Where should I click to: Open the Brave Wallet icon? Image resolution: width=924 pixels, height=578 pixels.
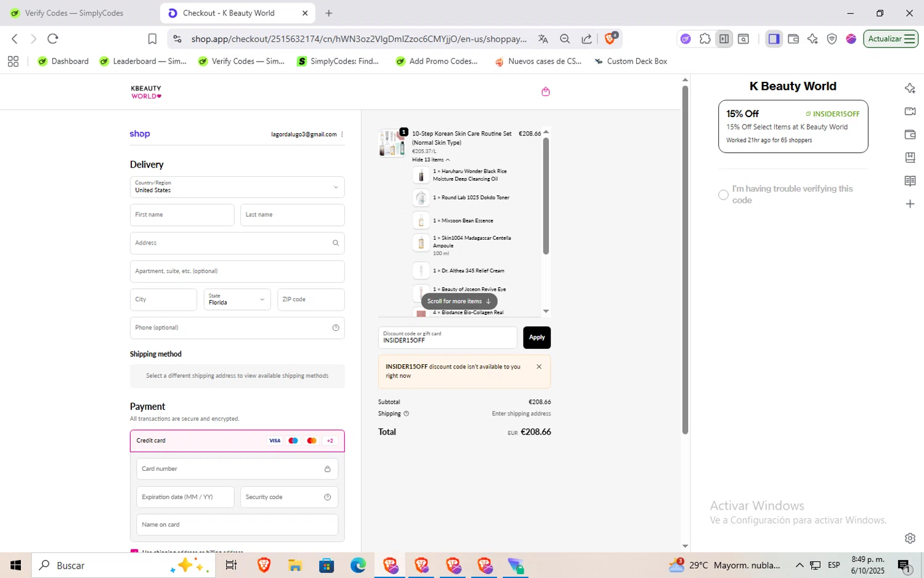coord(793,39)
